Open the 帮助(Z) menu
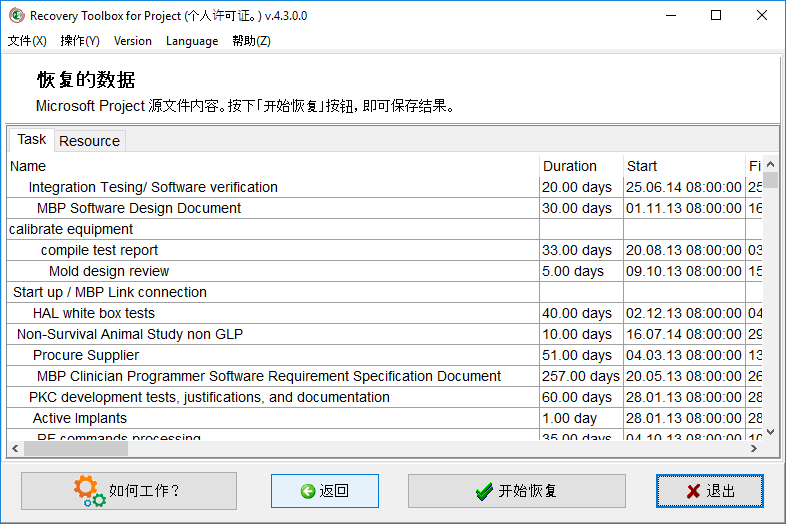Screen dimensions: 786x524 (x=251, y=41)
